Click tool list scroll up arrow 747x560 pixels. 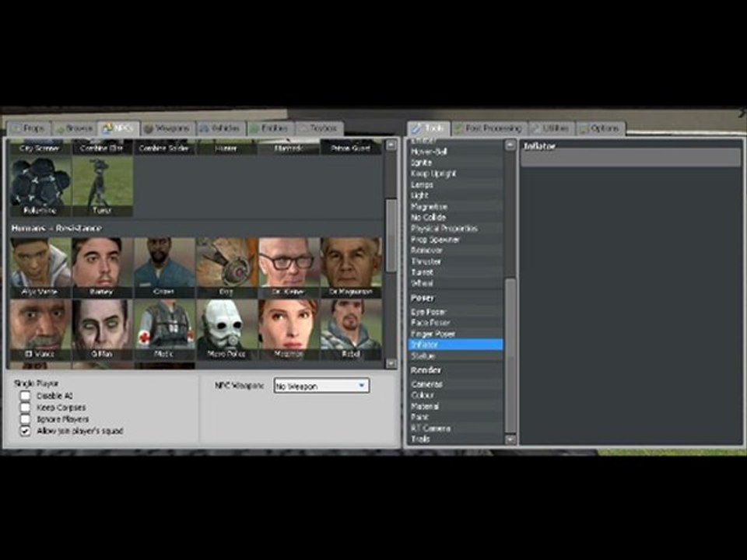(x=510, y=145)
